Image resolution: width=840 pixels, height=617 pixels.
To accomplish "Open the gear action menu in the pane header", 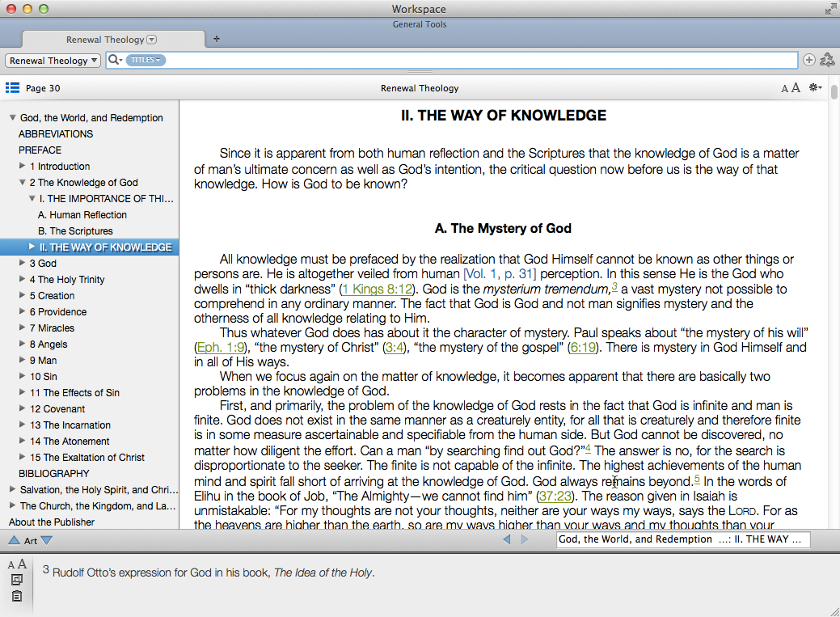I will pyautogui.click(x=815, y=88).
